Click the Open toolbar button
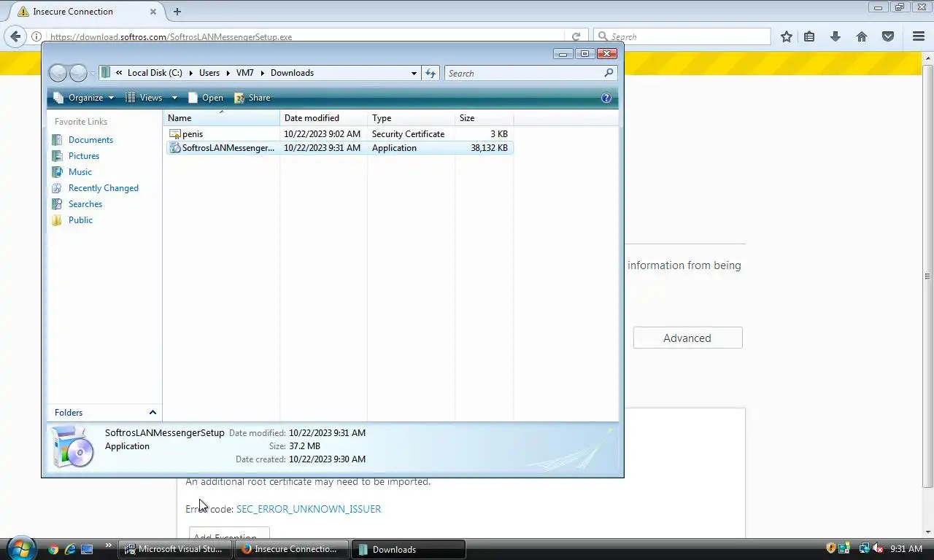This screenshot has width=934, height=560. (206, 98)
